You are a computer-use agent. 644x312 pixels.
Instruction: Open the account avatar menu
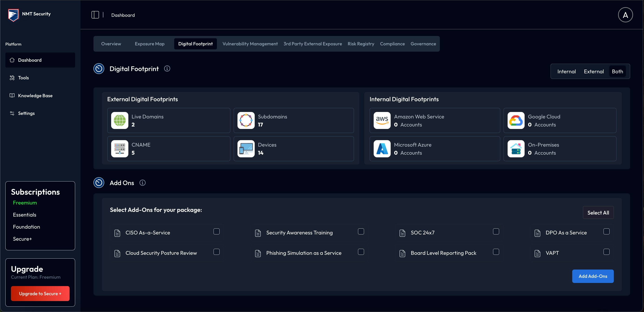pyautogui.click(x=625, y=15)
